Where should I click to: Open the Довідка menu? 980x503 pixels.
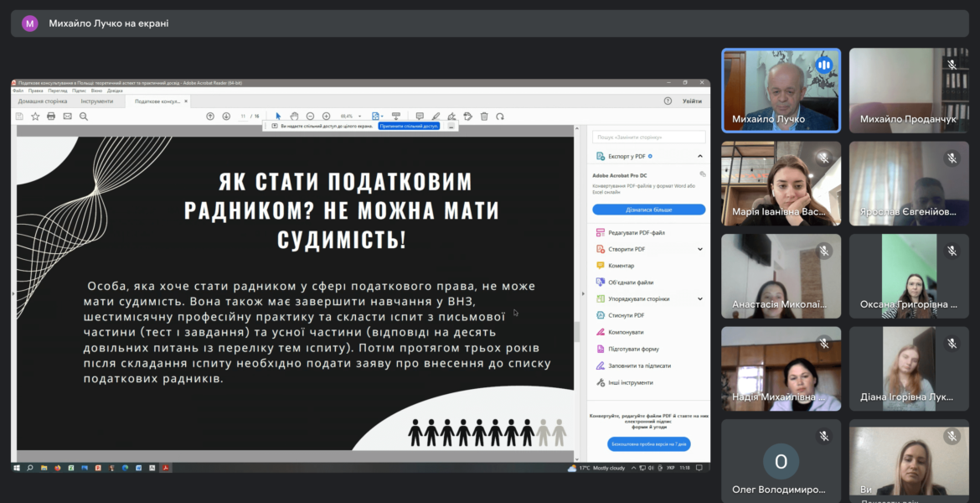point(115,91)
